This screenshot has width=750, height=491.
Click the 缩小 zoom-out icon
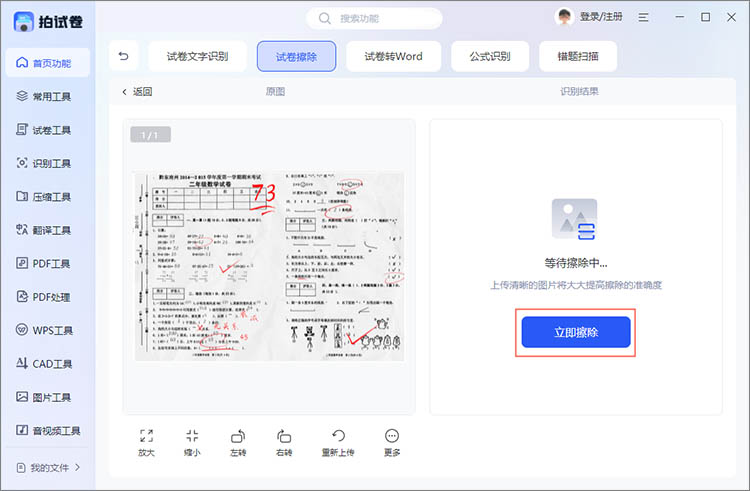[192, 436]
